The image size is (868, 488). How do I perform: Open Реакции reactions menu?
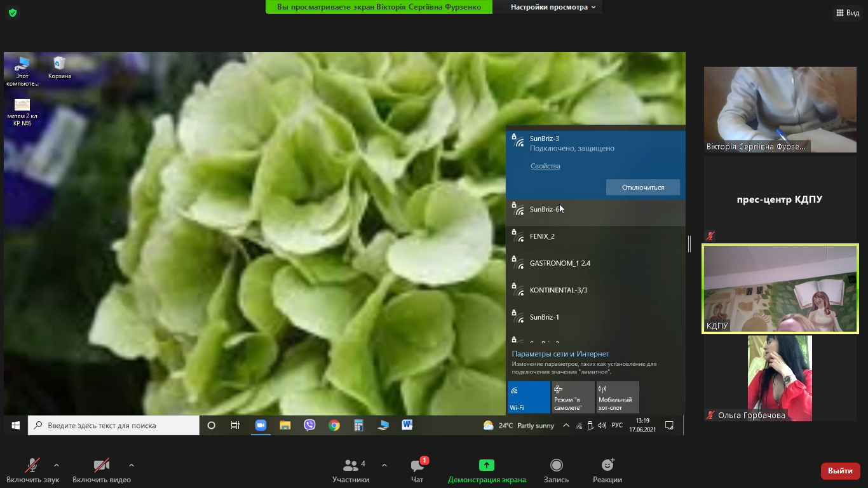(x=607, y=471)
